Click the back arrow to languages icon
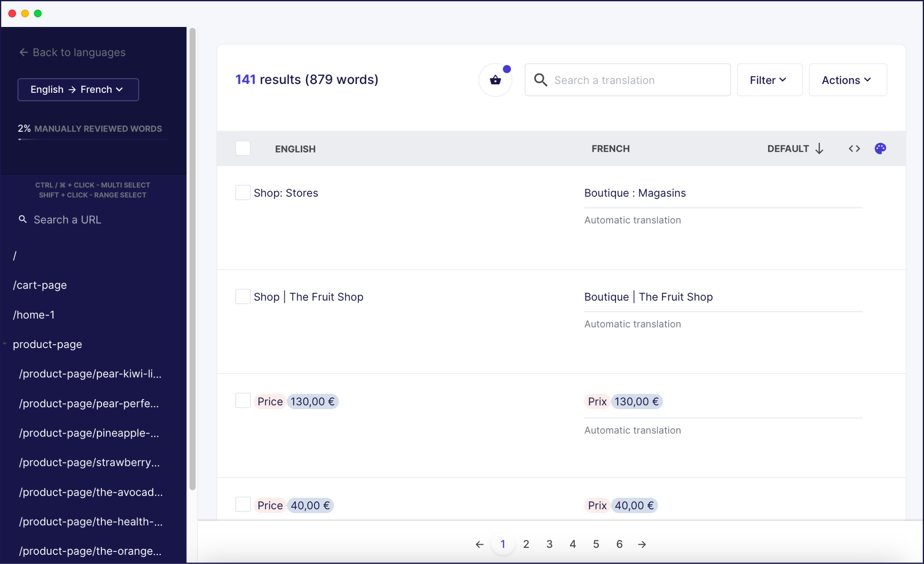Viewport: 924px width, 564px height. pyautogui.click(x=23, y=52)
